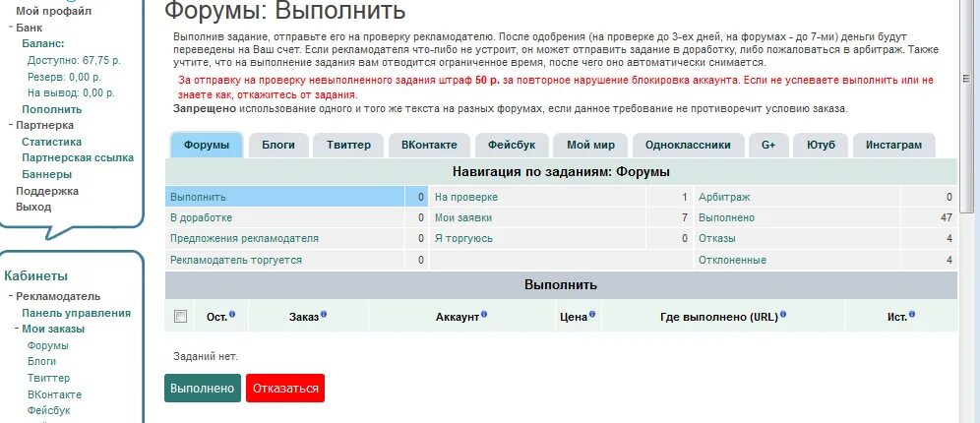Open ВКонтакте under Мои заказы

[x=54, y=394]
